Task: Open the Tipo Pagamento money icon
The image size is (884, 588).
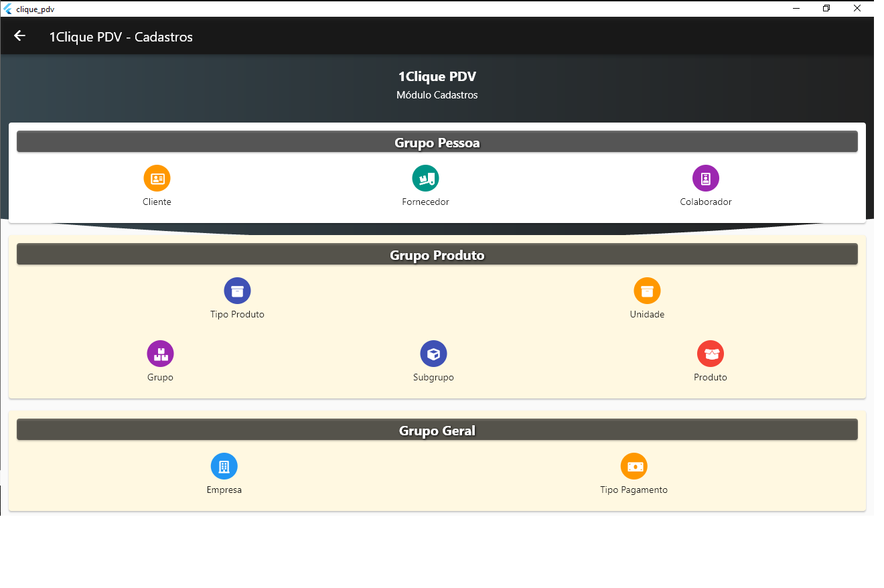Action: click(634, 466)
